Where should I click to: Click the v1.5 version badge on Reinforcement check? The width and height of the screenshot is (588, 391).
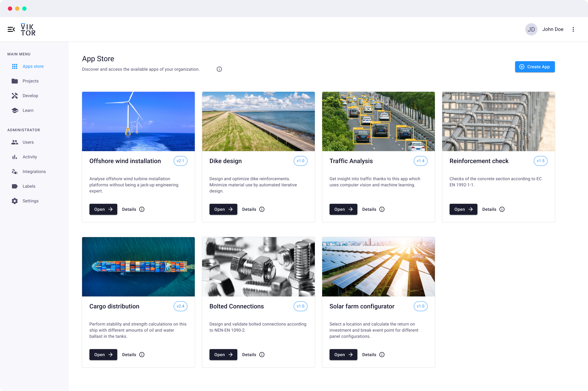coord(540,161)
